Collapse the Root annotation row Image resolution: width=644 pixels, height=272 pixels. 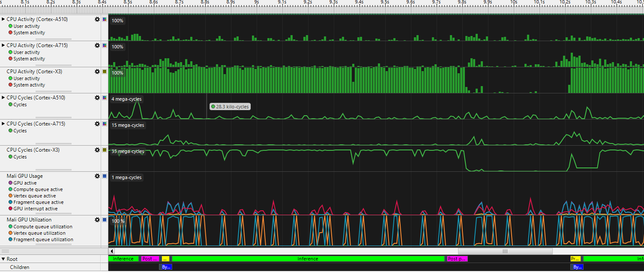[3, 259]
